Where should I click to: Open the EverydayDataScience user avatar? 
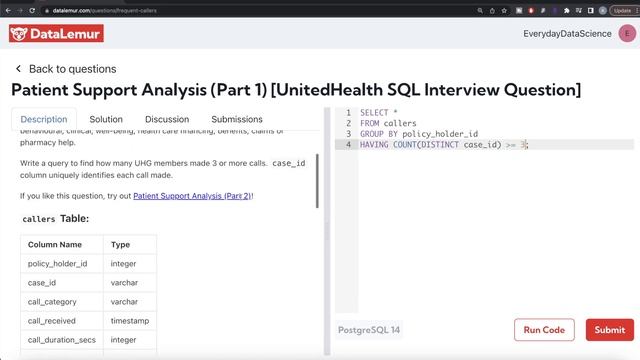click(x=627, y=33)
